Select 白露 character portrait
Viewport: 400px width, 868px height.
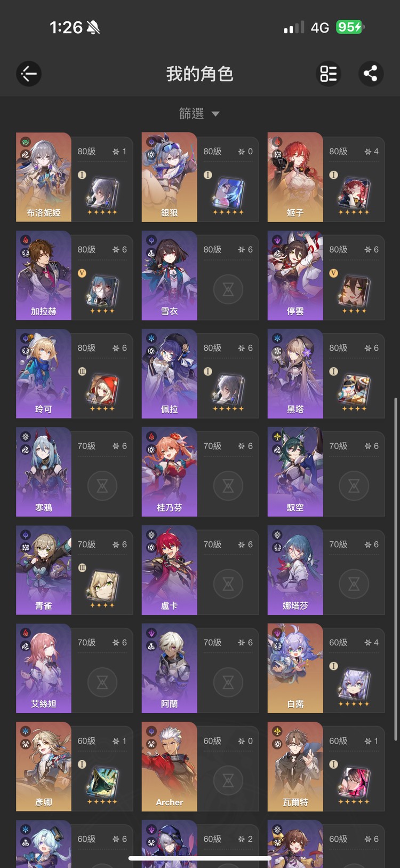(x=295, y=668)
